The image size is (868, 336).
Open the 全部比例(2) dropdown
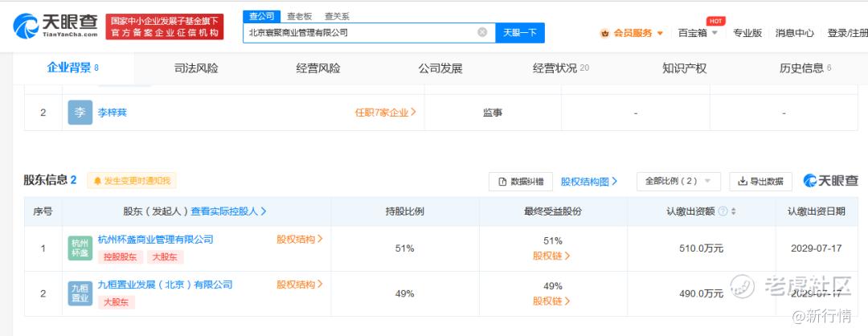678,182
